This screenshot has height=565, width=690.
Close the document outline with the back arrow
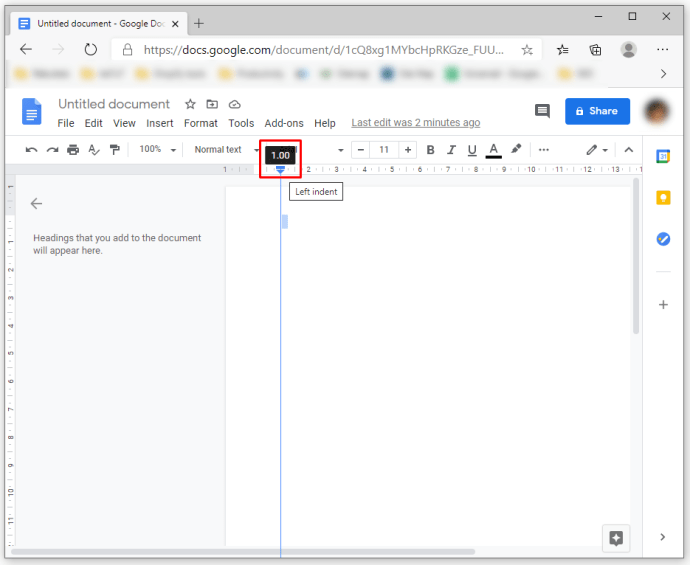(x=37, y=203)
